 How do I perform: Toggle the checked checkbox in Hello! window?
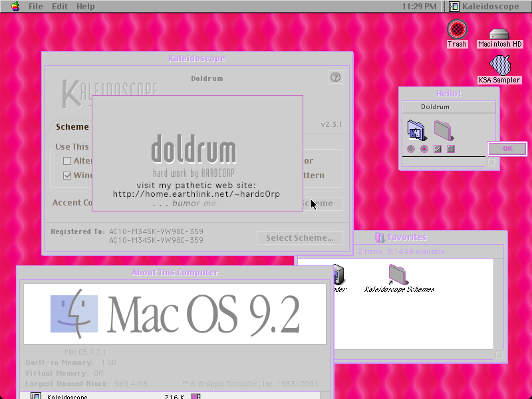pyautogui.click(x=438, y=149)
